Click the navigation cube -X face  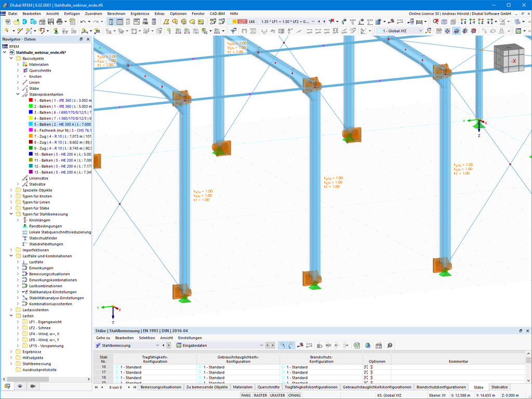(x=513, y=61)
